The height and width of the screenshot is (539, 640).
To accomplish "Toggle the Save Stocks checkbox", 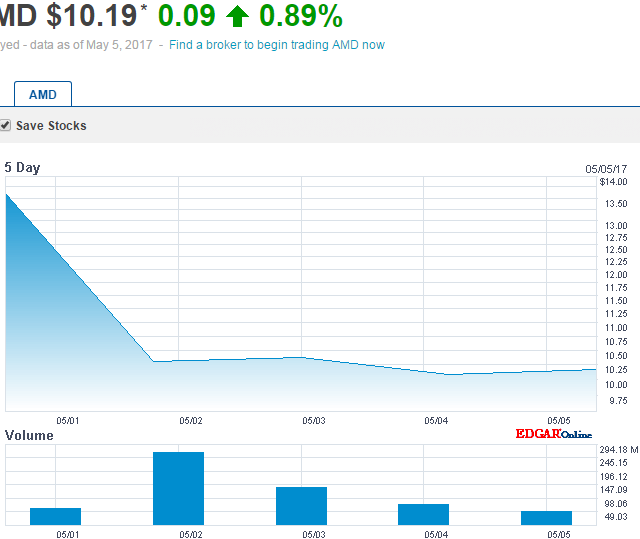I will [5, 125].
